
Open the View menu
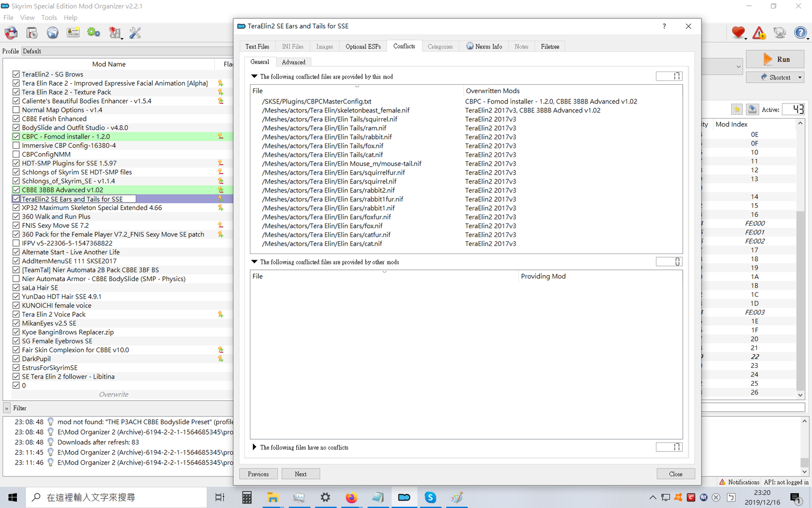27,17
